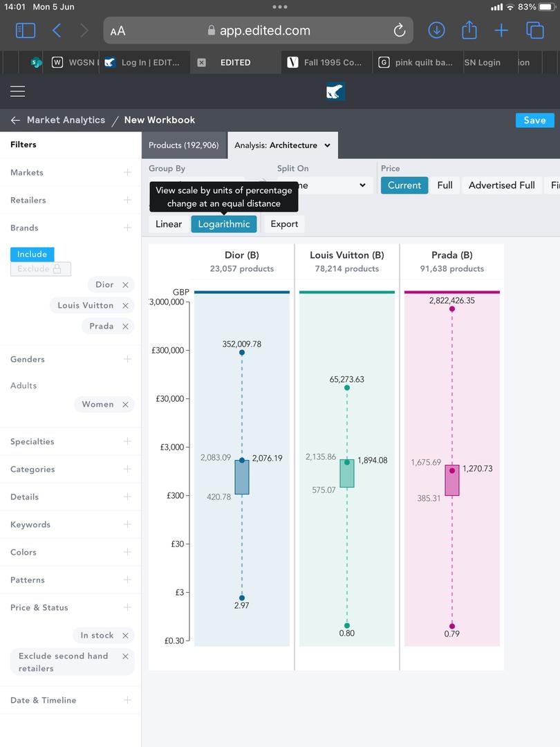
Task: Click Louis Vuitton minimum point 0.80
Action: tap(346, 625)
